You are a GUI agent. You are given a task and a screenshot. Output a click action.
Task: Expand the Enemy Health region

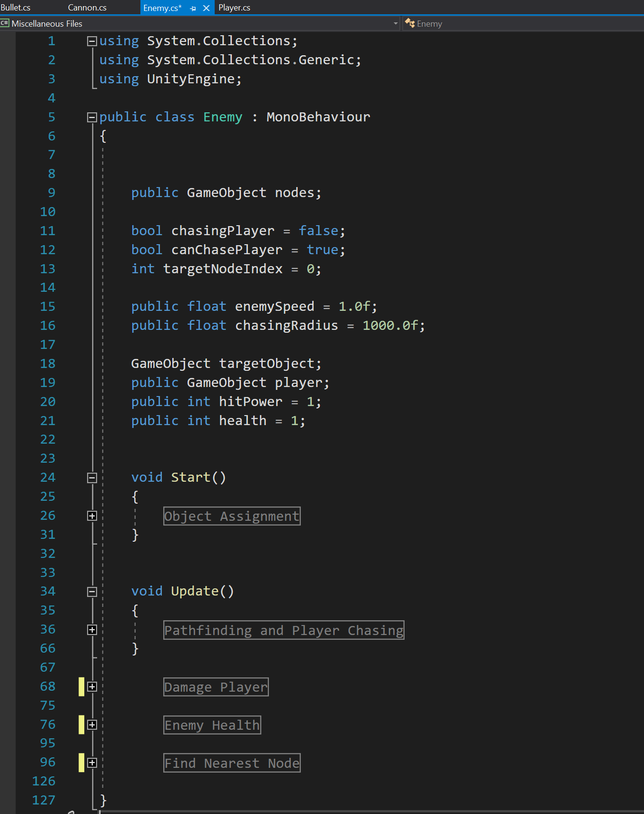pos(92,725)
